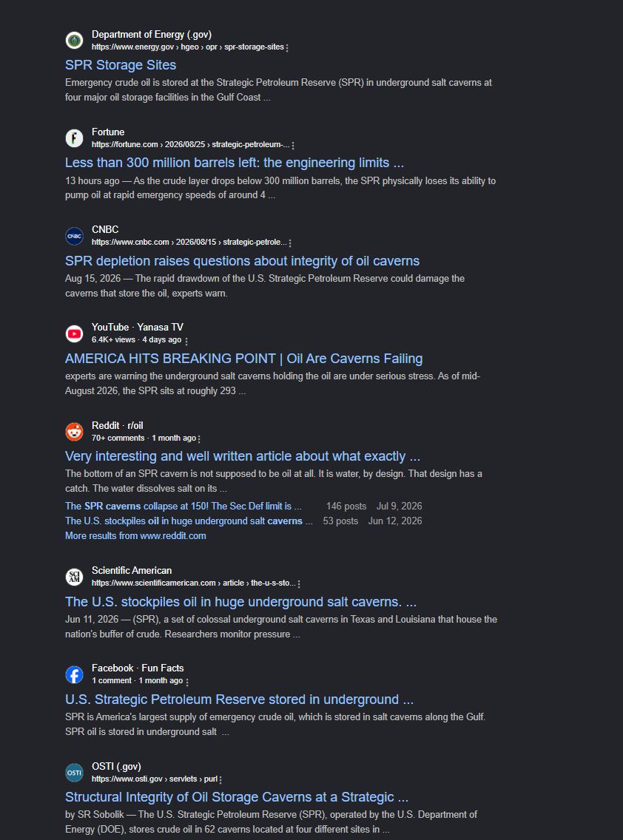Open three-dot menu for Scientific American result
This screenshot has height=840, width=623.
coord(299,584)
